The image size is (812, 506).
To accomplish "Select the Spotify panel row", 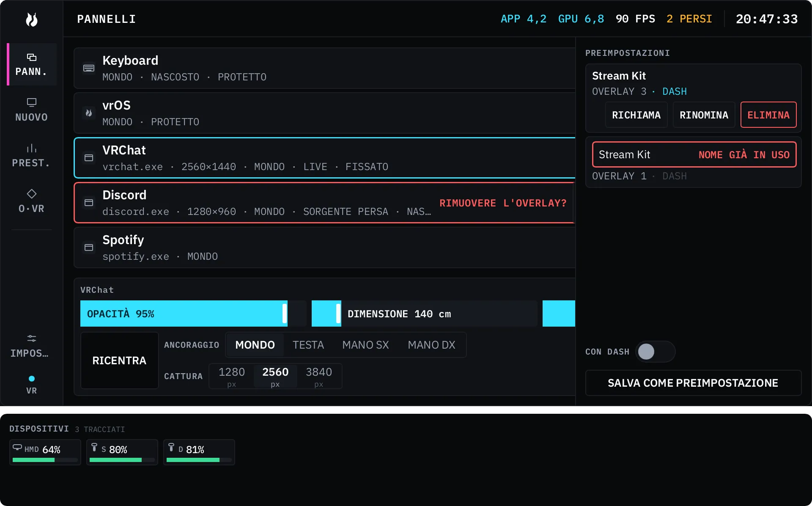I will [325, 247].
